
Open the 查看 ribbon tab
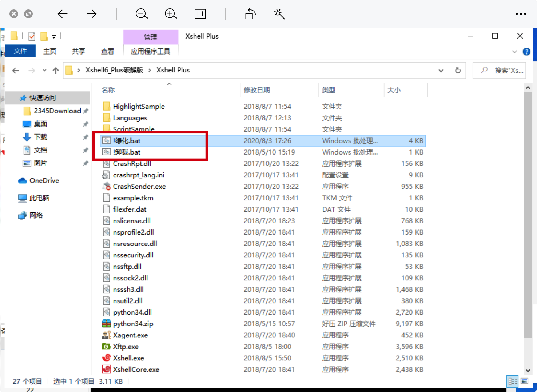coord(107,51)
